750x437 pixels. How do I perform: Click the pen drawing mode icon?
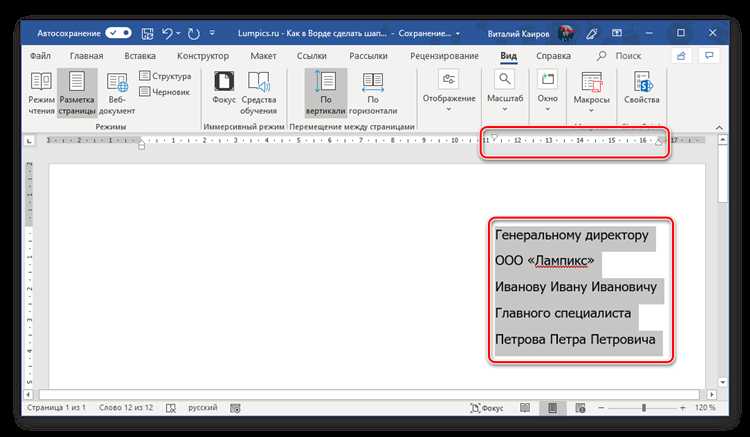[592, 33]
